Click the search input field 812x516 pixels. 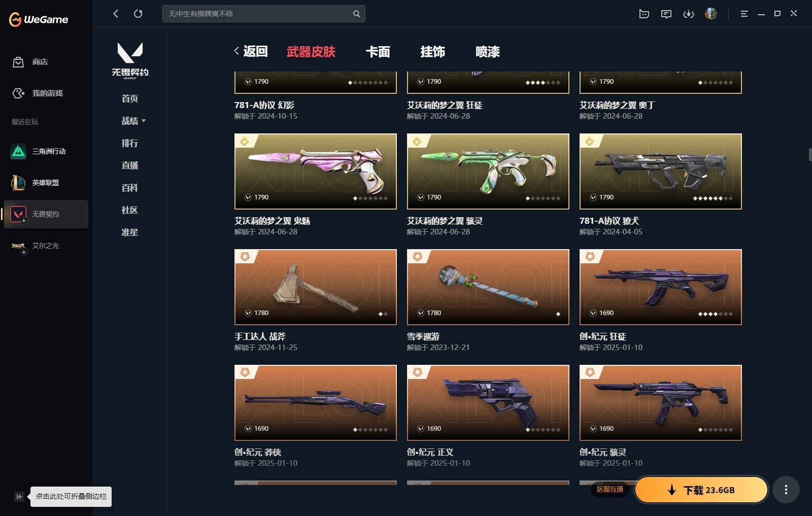pos(258,14)
